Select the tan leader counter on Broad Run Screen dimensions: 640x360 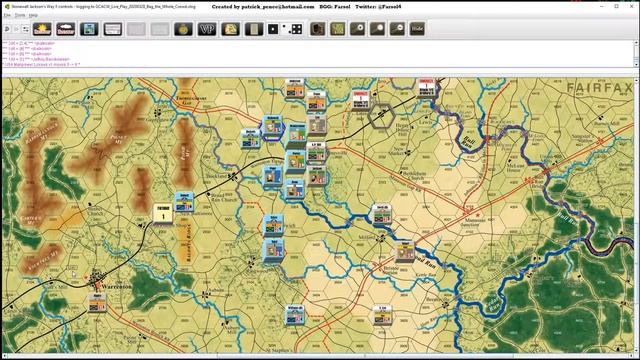click(x=404, y=251)
